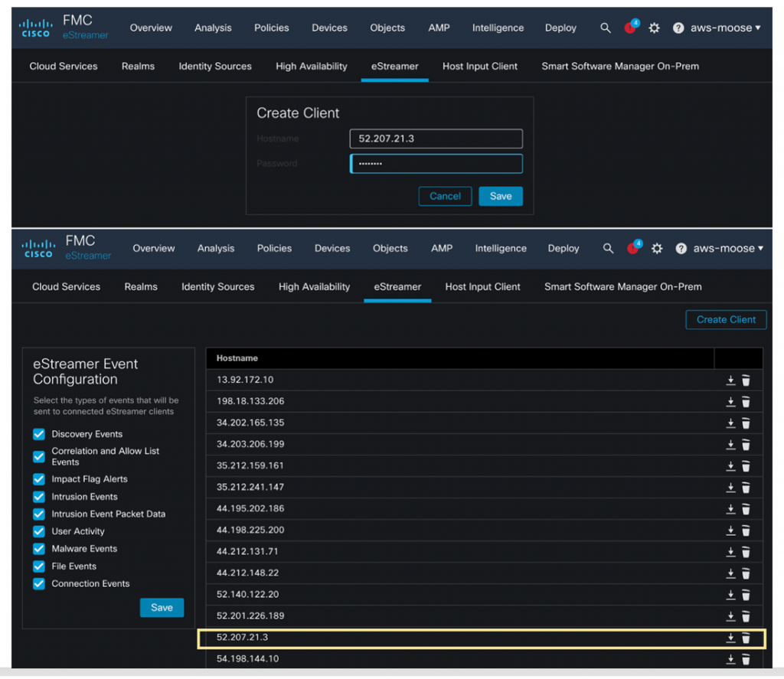Disable the Intrusion Event Packet Data checkbox
Screen dimensions: 784x679
(39, 514)
